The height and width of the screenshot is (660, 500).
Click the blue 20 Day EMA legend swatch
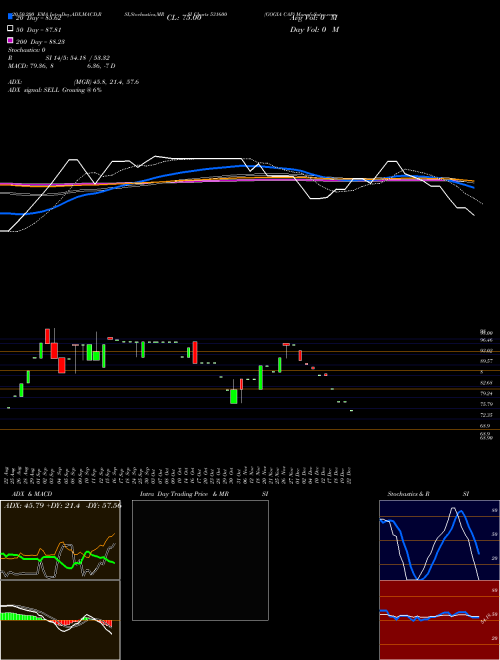click(10, 17)
